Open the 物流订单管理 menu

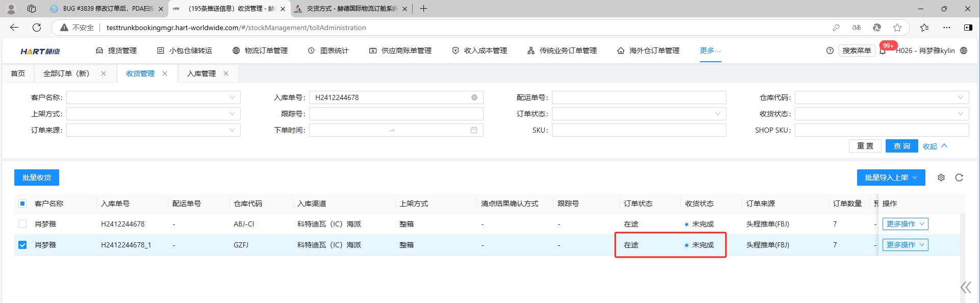pyautogui.click(x=260, y=50)
